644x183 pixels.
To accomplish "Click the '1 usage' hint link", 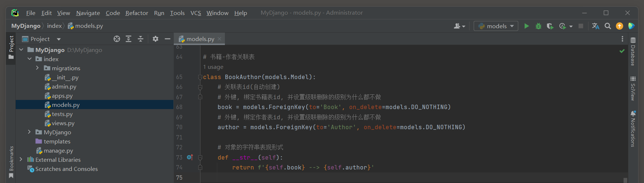I will click(213, 67).
